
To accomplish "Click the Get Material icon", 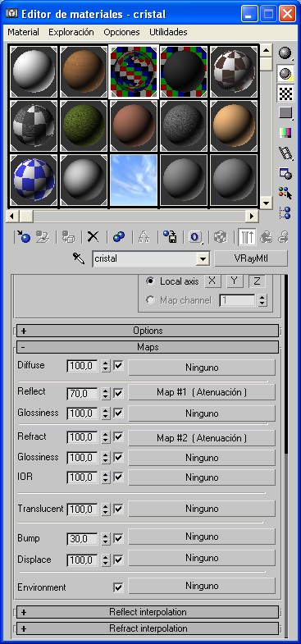I will pyautogui.click(x=23, y=237).
